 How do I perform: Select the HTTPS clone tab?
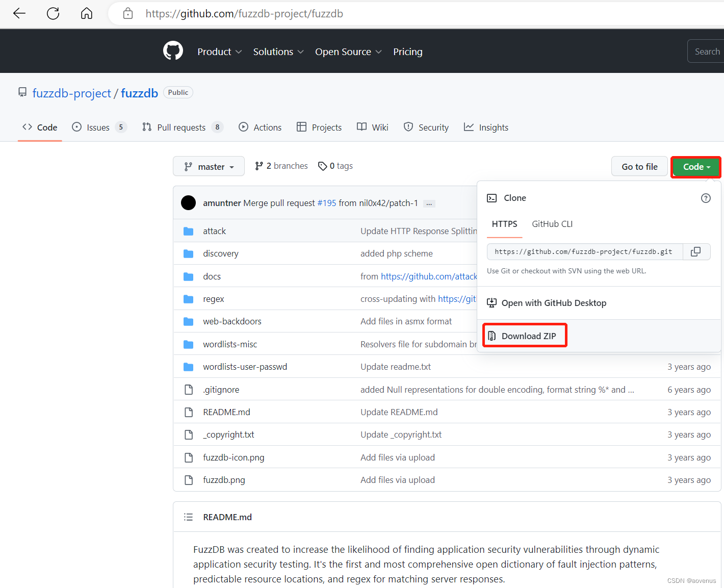coord(505,224)
